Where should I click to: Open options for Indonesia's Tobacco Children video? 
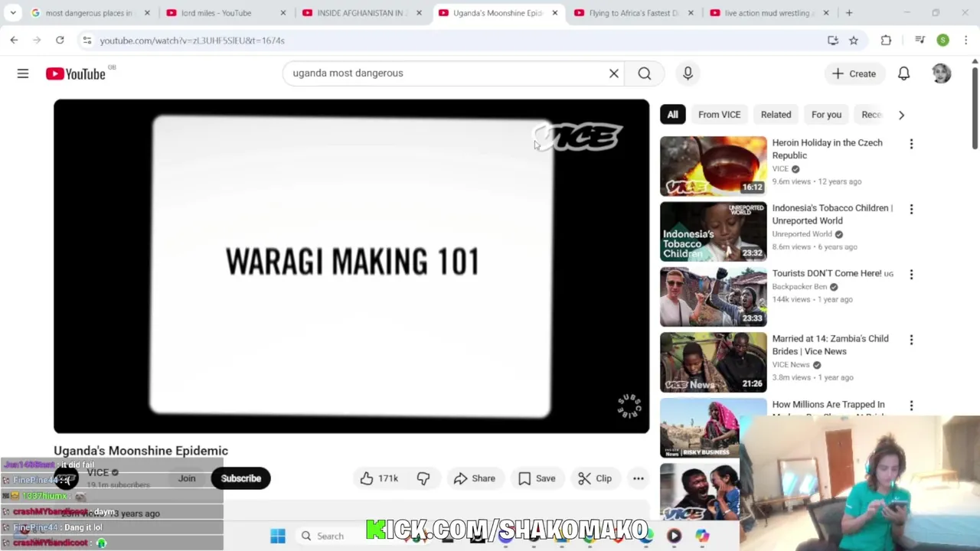pyautogui.click(x=911, y=209)
